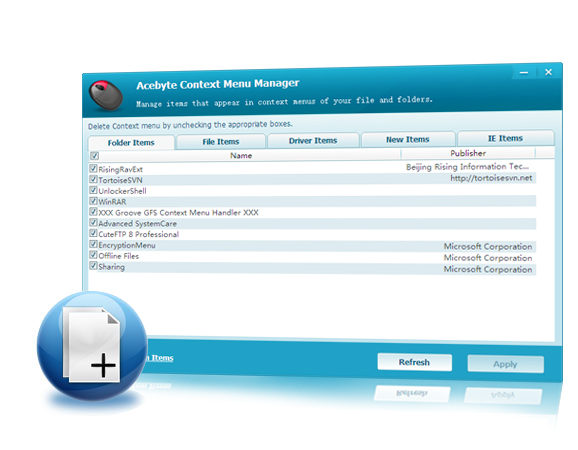
Task: Click the Acebyte Context Menu Manager title
Action: (217, 84)
